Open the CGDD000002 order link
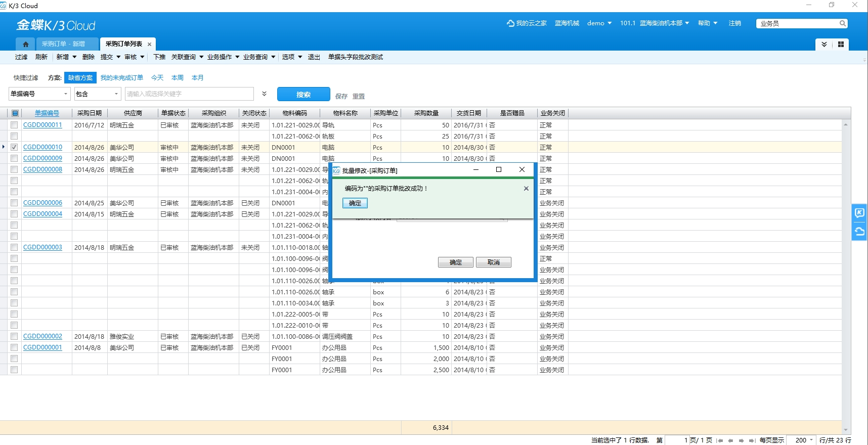Viewport: 868px width, 445px height. point(42,336)
